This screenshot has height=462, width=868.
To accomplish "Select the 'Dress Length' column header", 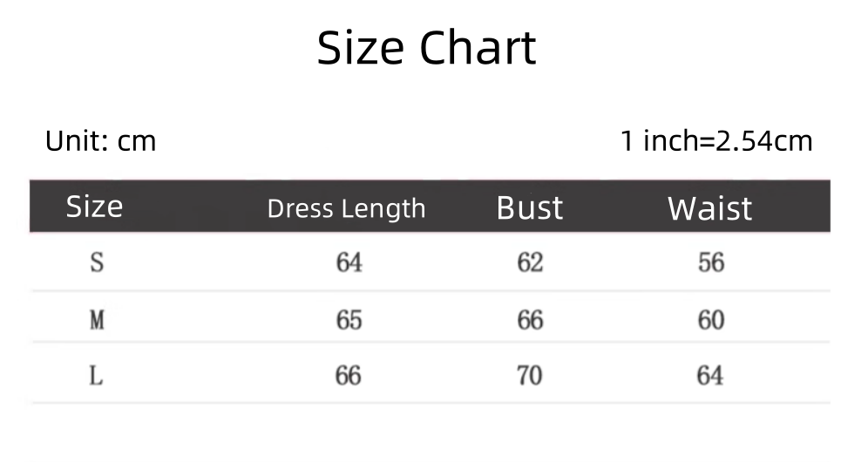I will pyautogui.click(x=346, y=208).
